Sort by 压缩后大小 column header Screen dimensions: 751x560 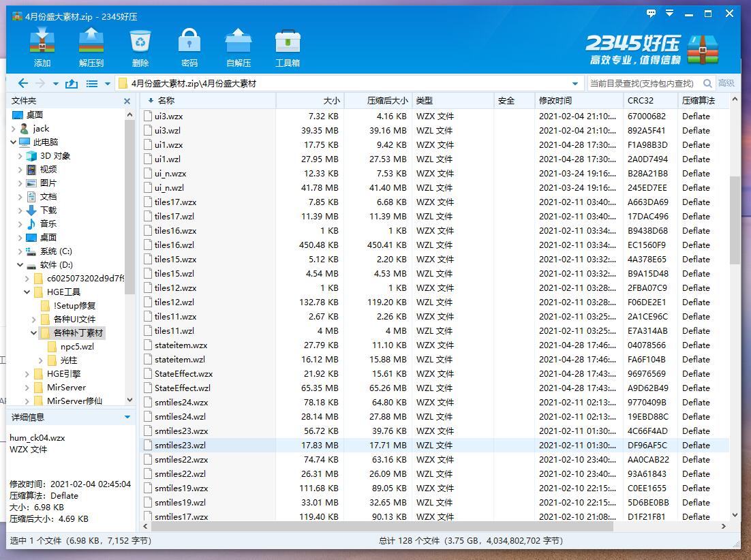pos(378,101)
